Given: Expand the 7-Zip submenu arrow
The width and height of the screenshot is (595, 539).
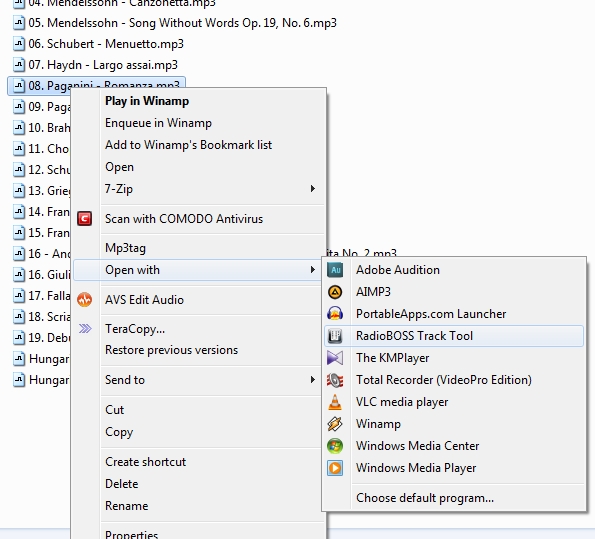Looking at the screenshot, I should click(x=313, y=189).
